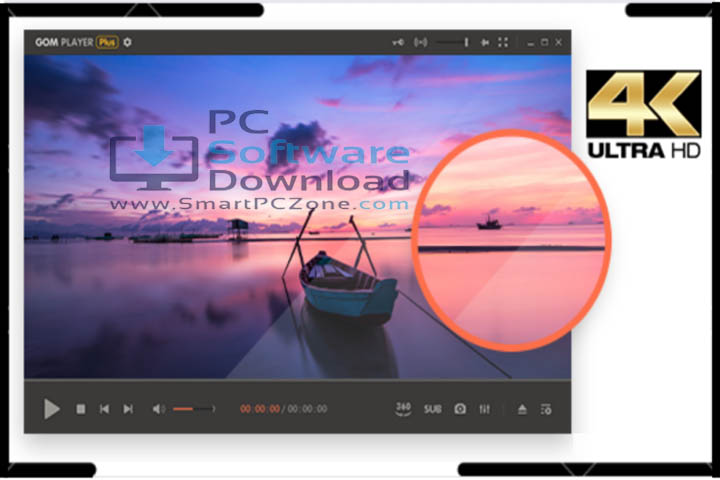Open the SUB subtitle settings

pos(433,409)
